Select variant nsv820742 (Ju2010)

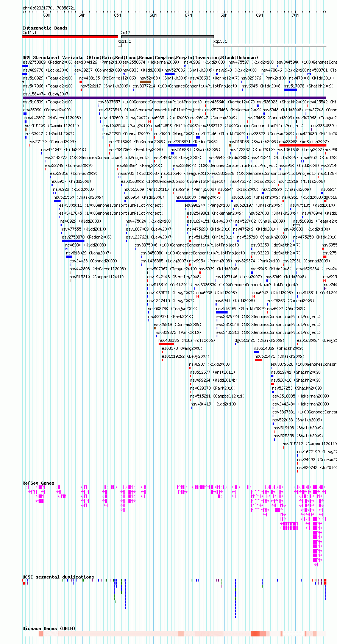click(x=317, y=468)
